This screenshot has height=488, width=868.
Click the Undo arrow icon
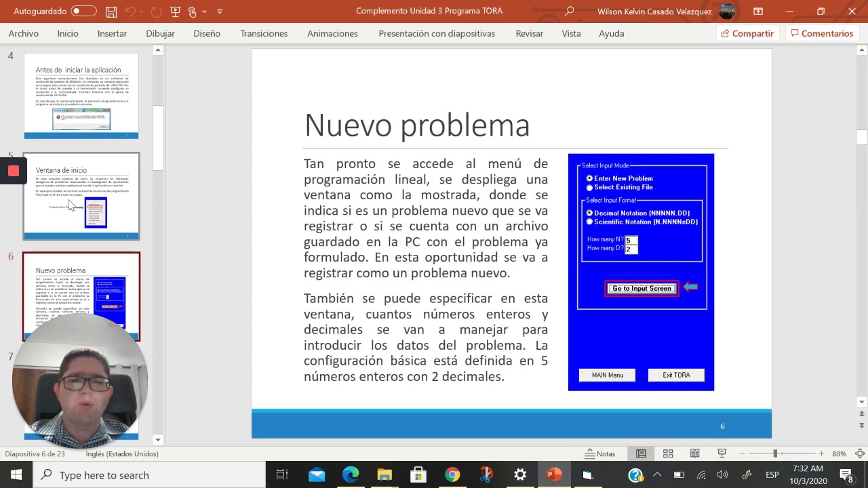130,12
